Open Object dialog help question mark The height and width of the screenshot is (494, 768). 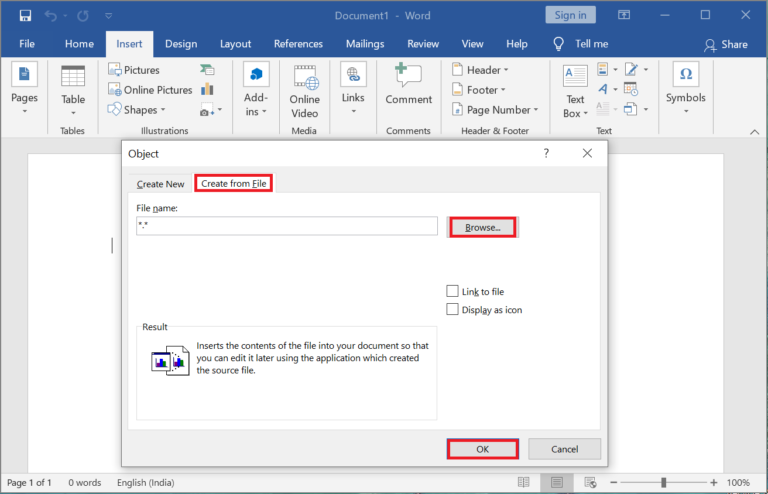pyautogui.click(x=546, y=153)
